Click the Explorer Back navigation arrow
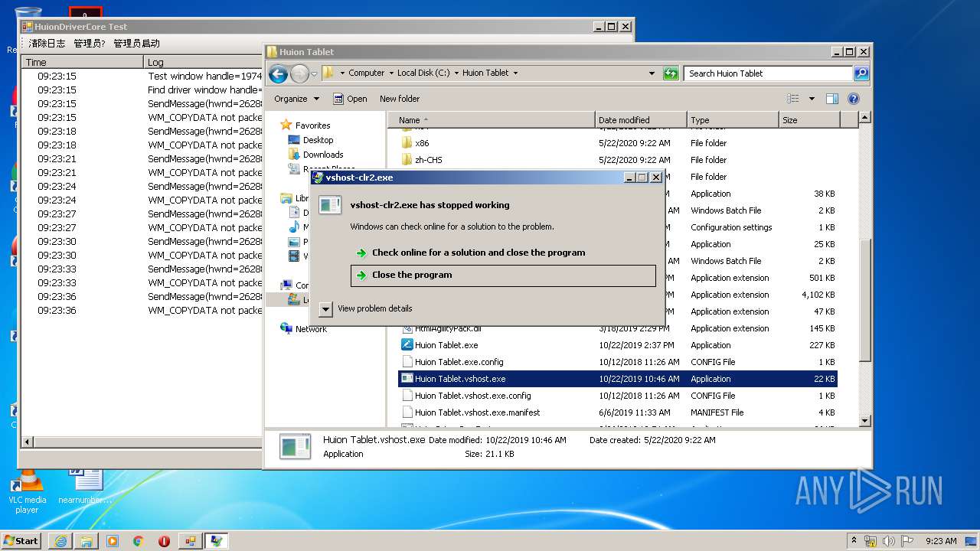The width and height of the screenshot is (980, 551). point(279,73)
